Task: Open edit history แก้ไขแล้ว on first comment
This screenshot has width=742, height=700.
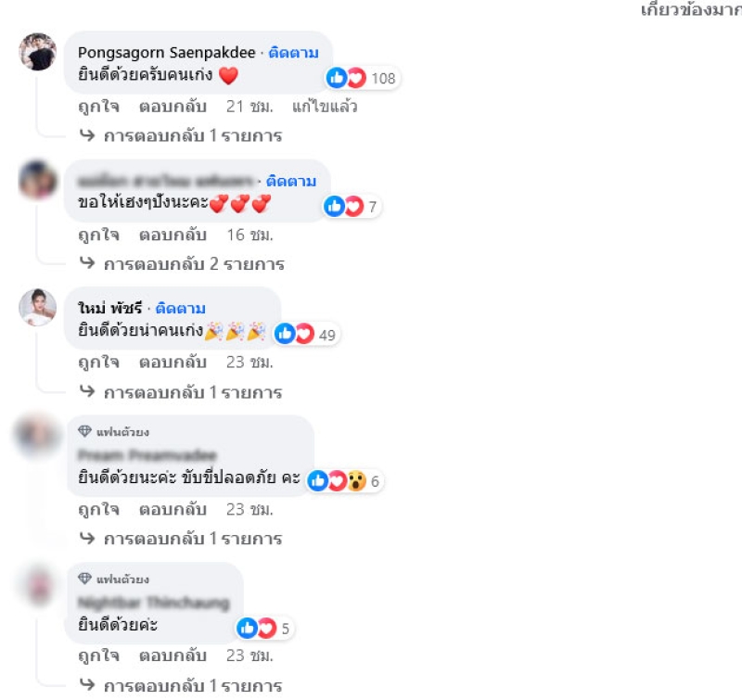Action: coord(325,107)
